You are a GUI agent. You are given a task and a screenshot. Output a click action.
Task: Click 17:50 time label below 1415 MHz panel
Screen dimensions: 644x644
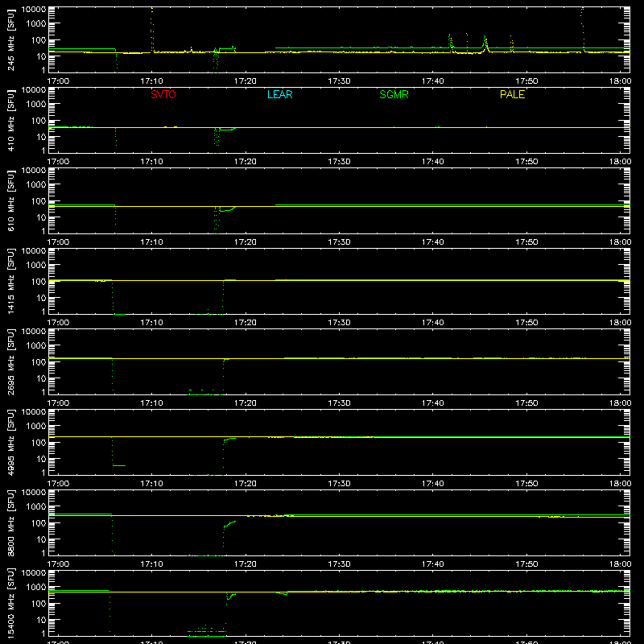(x=526, y=323)
